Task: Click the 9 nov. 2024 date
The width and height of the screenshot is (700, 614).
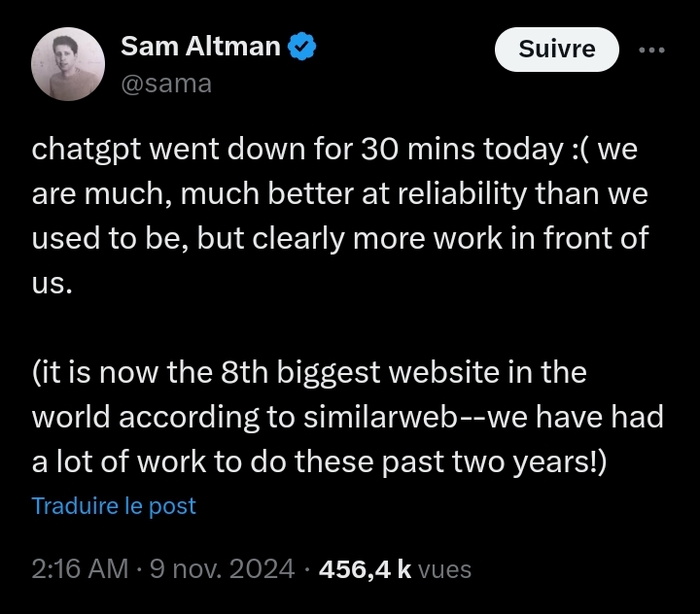Action: (x=222, y=569)
